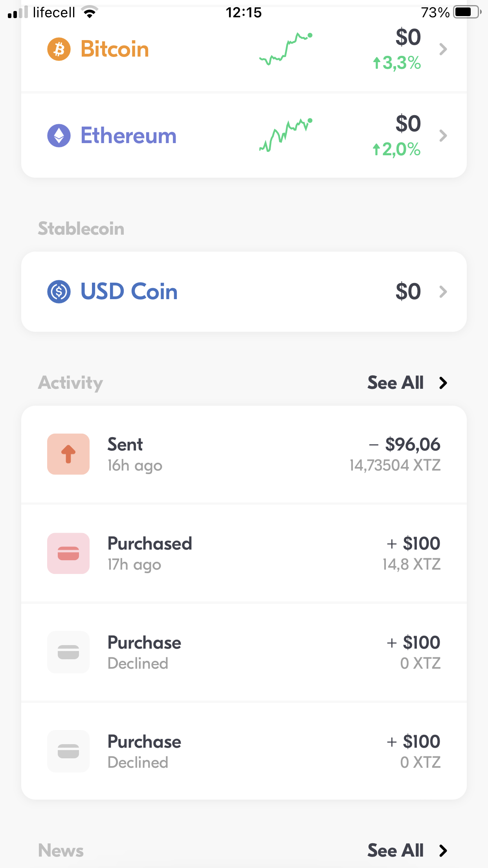Select the Ethereum asset name
The height and width of the screenshot is (868, 488).
pyautogui.click(x=128, y=136)
